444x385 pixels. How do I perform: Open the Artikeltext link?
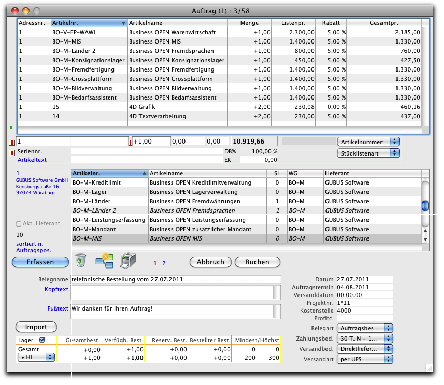[32, 160]
